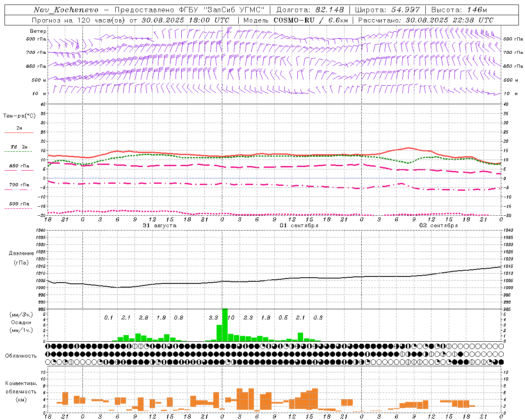The image size is (525, 420).
Task: Click the 700 гПа temperature legend entry
Action: pos(19,185)
